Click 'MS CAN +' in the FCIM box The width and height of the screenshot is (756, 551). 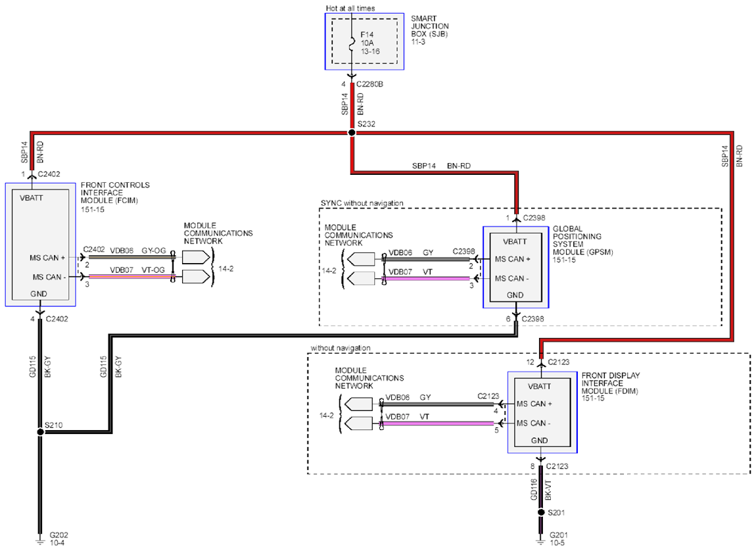click(47, 258)
